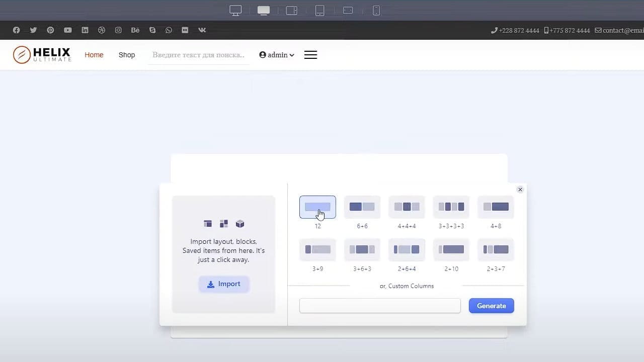Viewport: 644px width, 362px height.
Task: Pick the 2+10 column layout
Action: (x=451, y=249)
